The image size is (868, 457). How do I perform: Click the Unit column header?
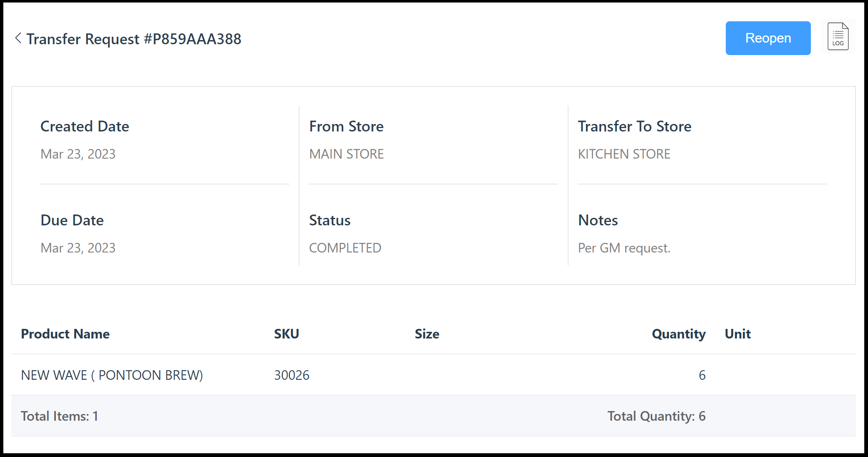coord(737,334)
